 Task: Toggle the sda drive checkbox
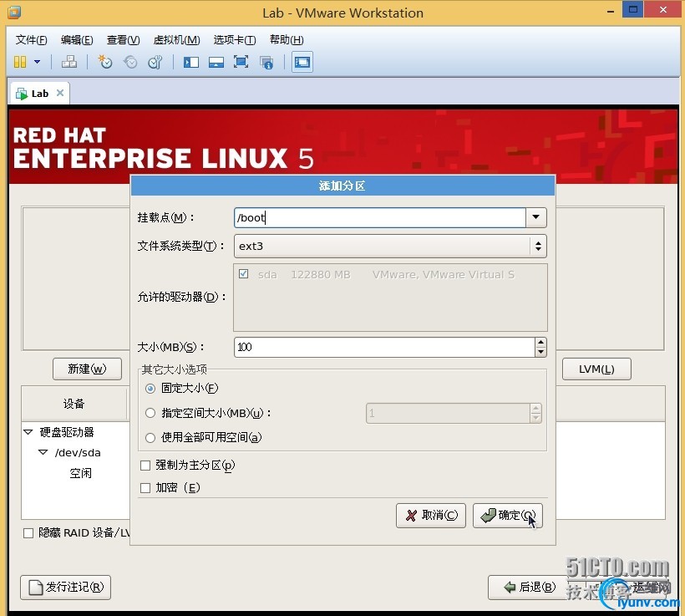pos(244,274)
